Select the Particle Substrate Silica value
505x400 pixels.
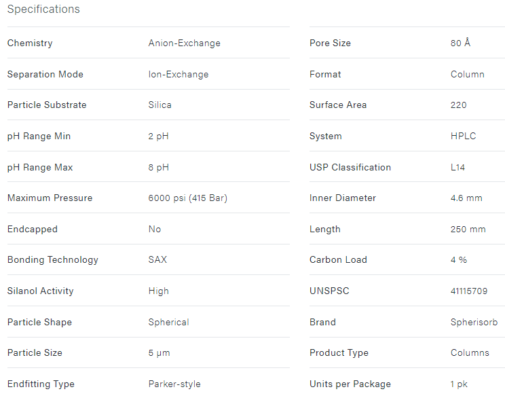pos(160,105)
